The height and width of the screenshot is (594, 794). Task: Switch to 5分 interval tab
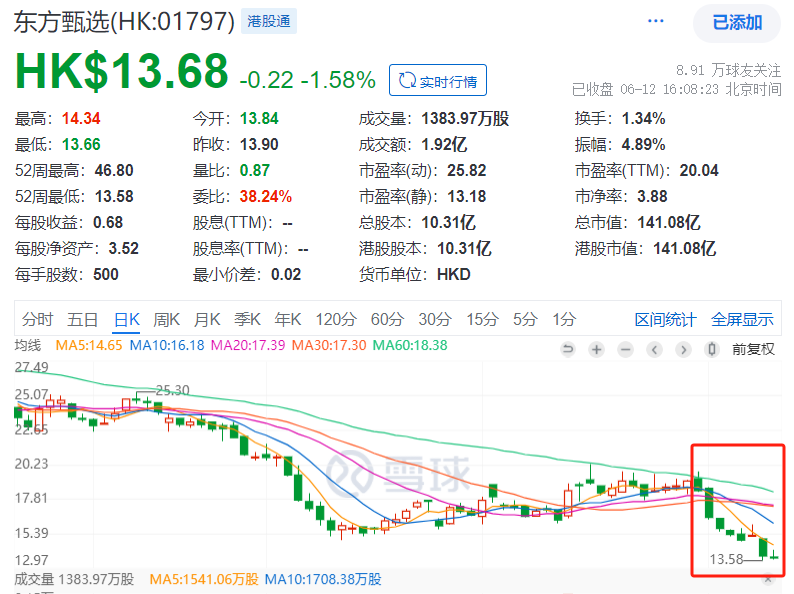point(525,320)
